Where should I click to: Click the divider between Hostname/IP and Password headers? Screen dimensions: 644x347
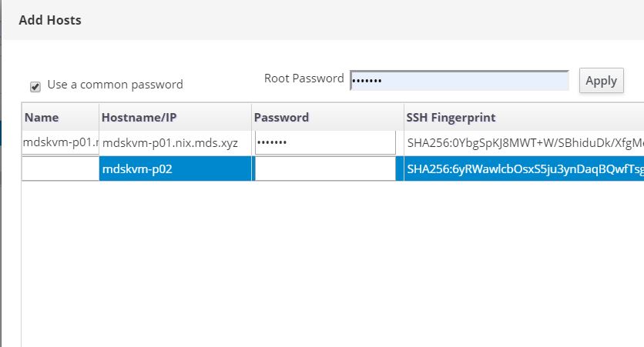point(251,118)
